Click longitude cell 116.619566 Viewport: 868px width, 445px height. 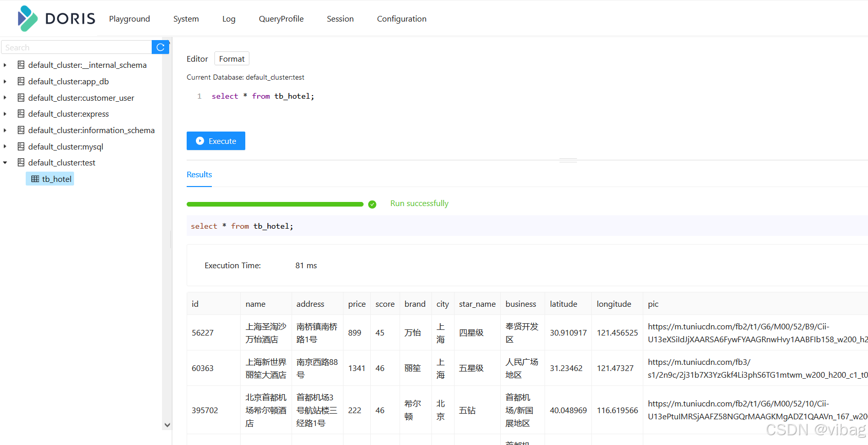tap(617, 411)
